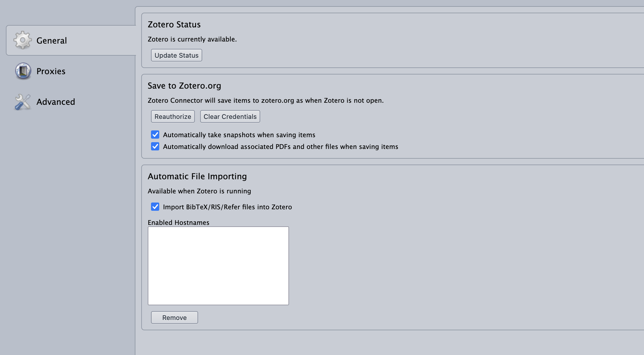Image resolution: width=644 pixels, height=355 pixels.
Task: Toggle the Import BibTeX/RIS/Refer files checkbox
Action: [x=155, y=207]
